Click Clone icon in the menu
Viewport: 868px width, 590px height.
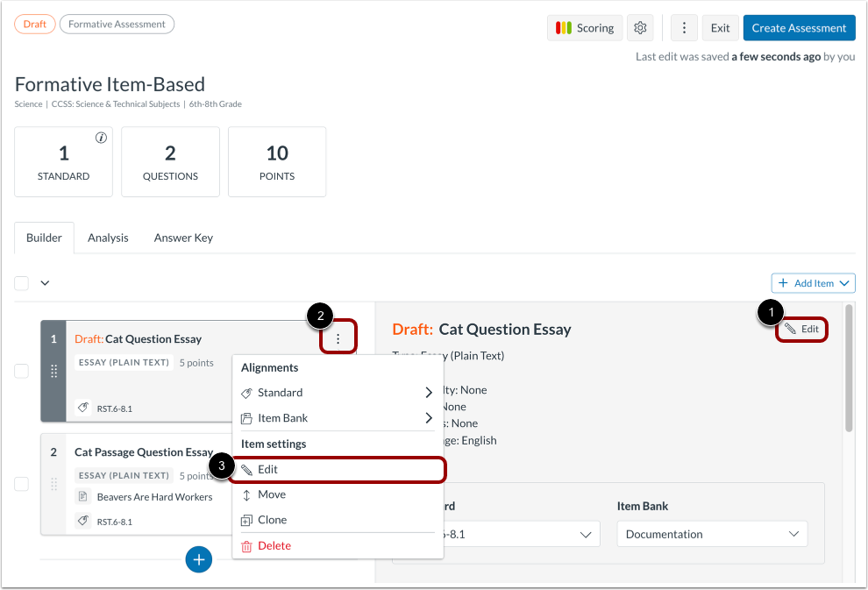(x=247, y=520)
